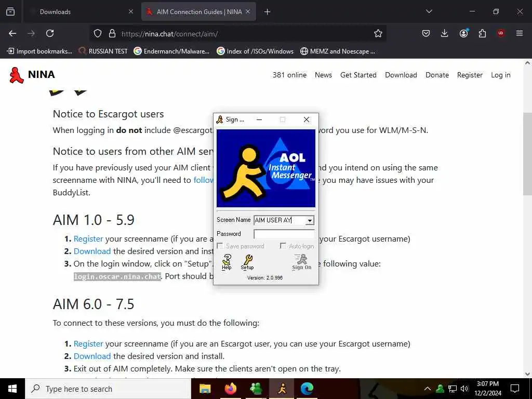Toggle the Save password checkbox
The width and height of the screenshot is (532, 399).
click(220, 246)
